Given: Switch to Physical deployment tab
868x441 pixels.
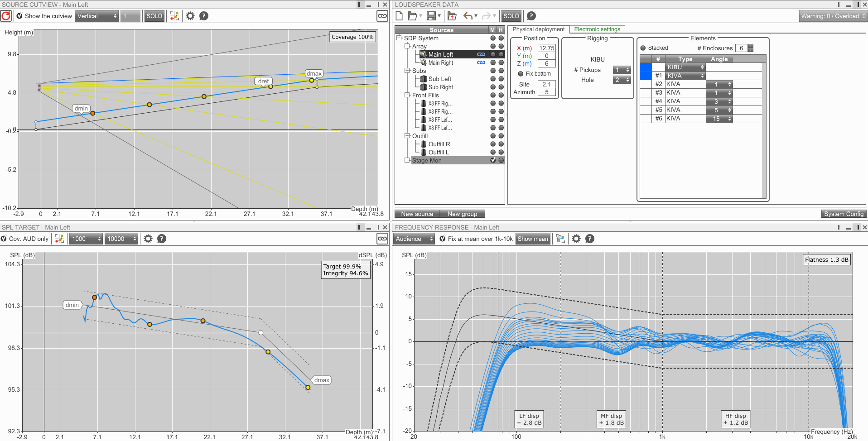Looking at the screenshot, I should 539,29.
